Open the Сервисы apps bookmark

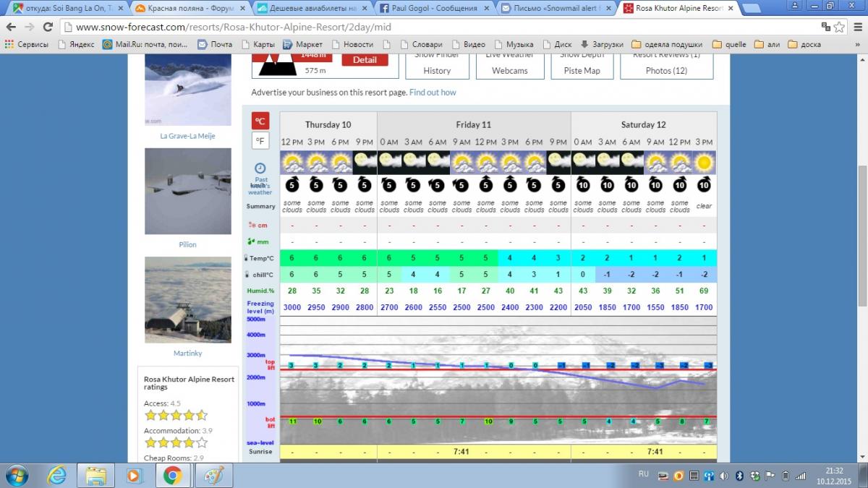26,44
